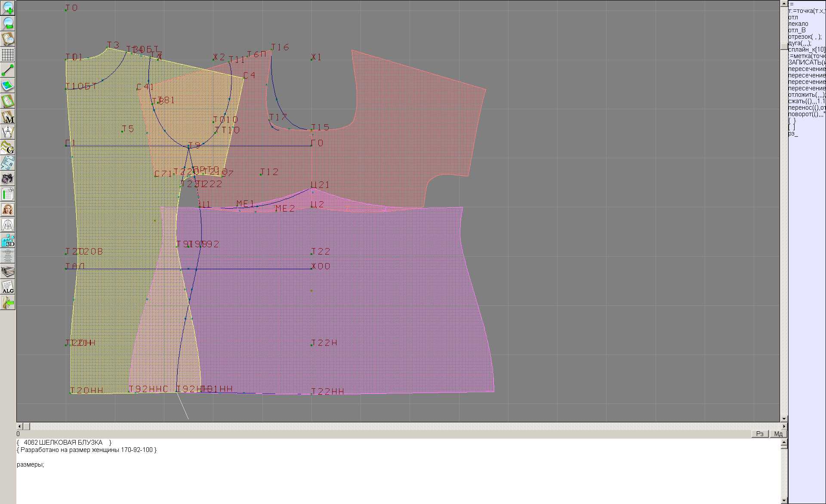Click the stacked books library icon
The height and width of the screenshot is (504, 826).
[8, 272]
